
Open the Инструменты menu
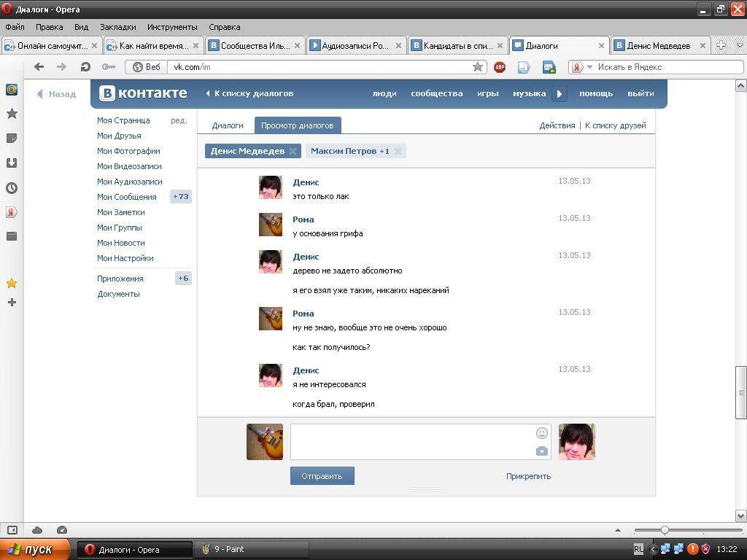(x=172, y=27)
